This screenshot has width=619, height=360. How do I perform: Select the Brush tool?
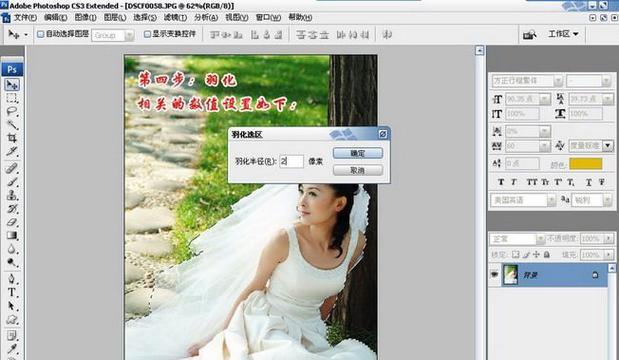(x=12, y=182)
